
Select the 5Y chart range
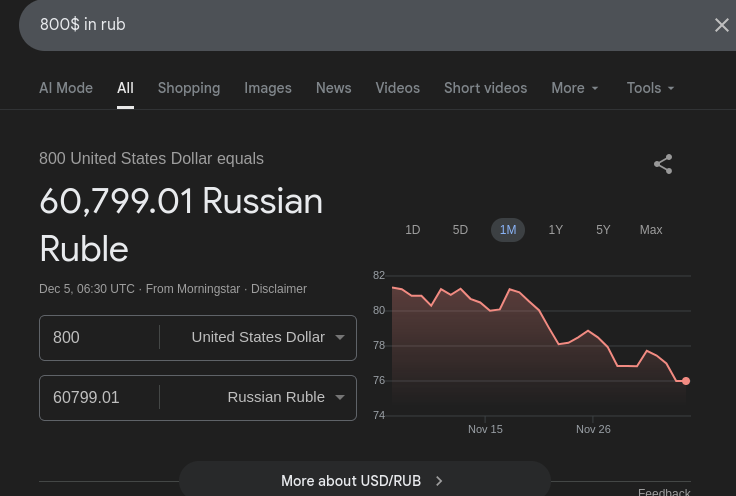[x=603, y=230]
